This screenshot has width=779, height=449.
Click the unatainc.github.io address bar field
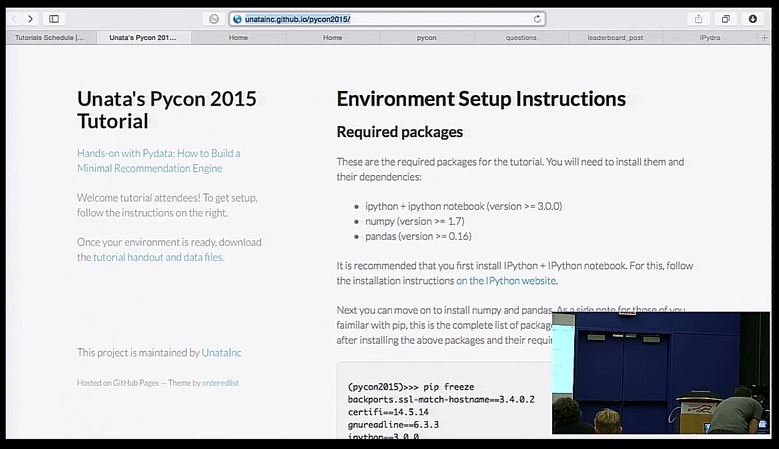[x=380, y=19]
